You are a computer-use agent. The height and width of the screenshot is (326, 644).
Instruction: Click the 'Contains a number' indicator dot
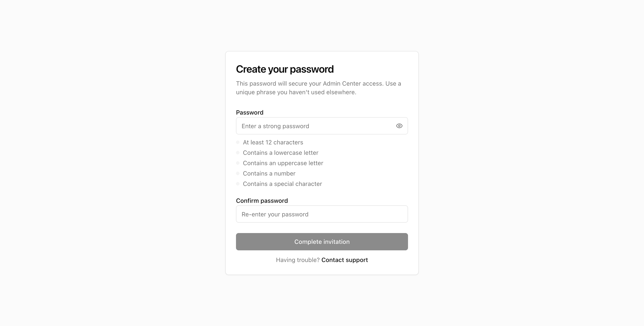(x=237, y=173)
